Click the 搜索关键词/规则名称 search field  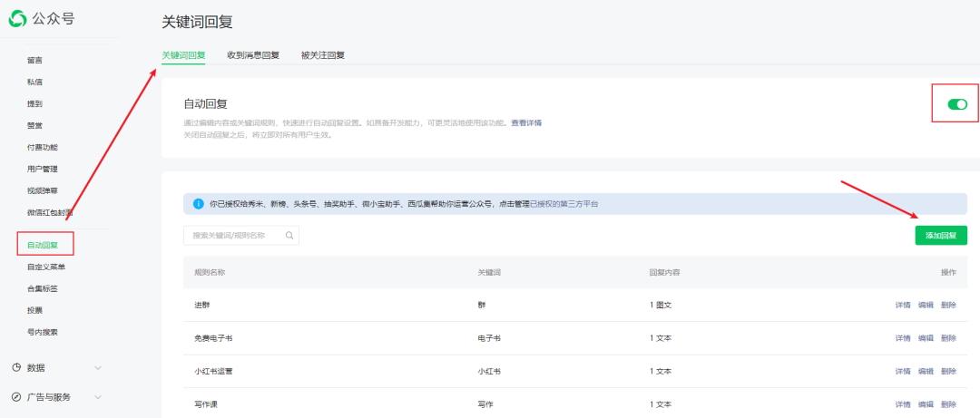241,236
